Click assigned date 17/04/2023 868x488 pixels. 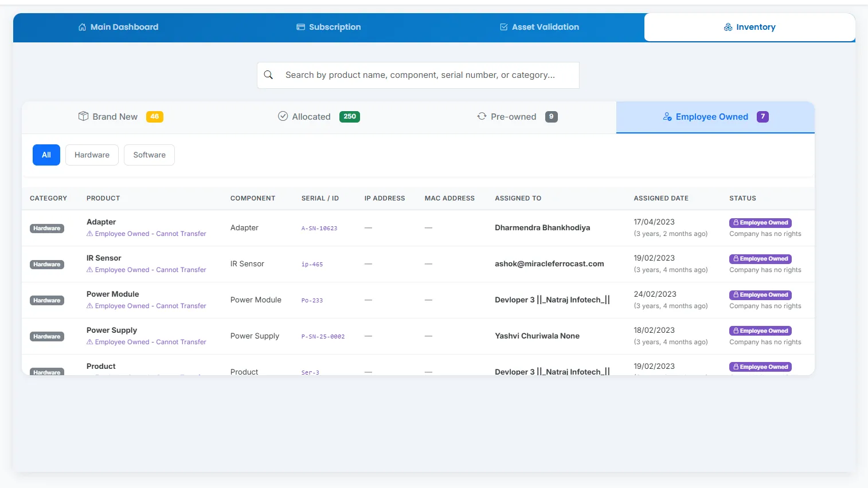(x=654, y=222)
